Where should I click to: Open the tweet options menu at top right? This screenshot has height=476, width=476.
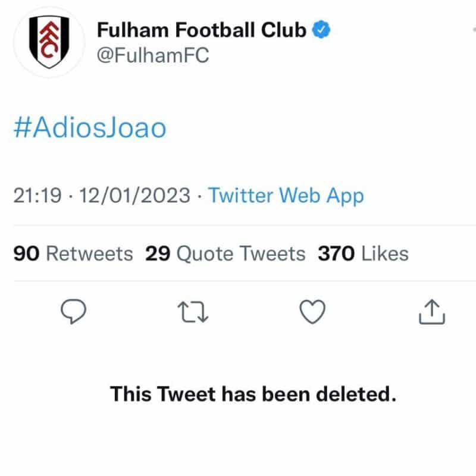pos(474,29)
